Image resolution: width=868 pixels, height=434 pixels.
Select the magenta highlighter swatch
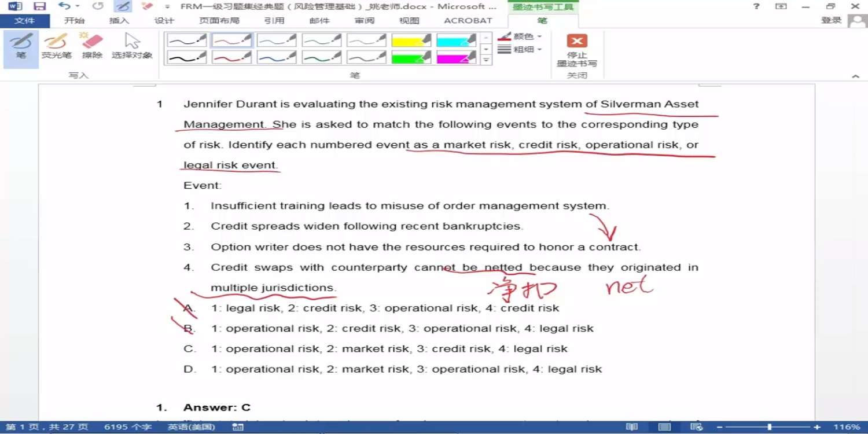[457, 57]
